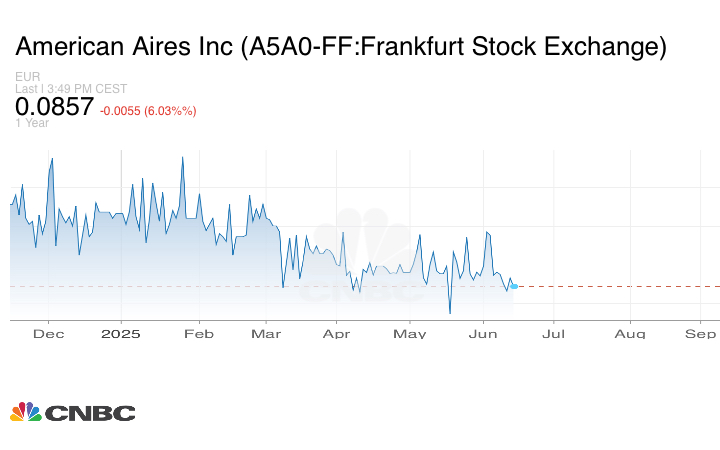The height and width of the screenshot is (450, 720).
Task: Click the CNBC peacock logo icon
Action: (26, 412)
